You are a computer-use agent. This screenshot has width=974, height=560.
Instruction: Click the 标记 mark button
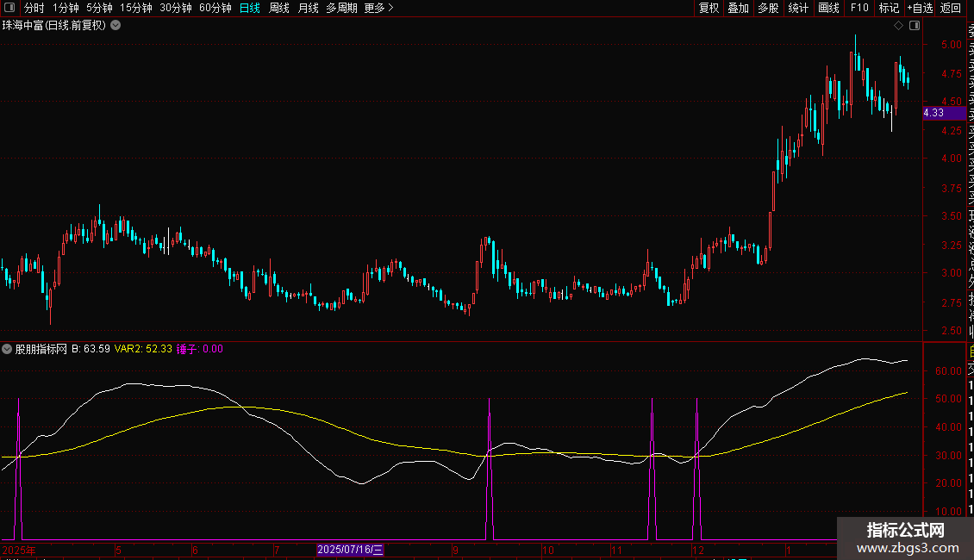click(x=889, y=8)
